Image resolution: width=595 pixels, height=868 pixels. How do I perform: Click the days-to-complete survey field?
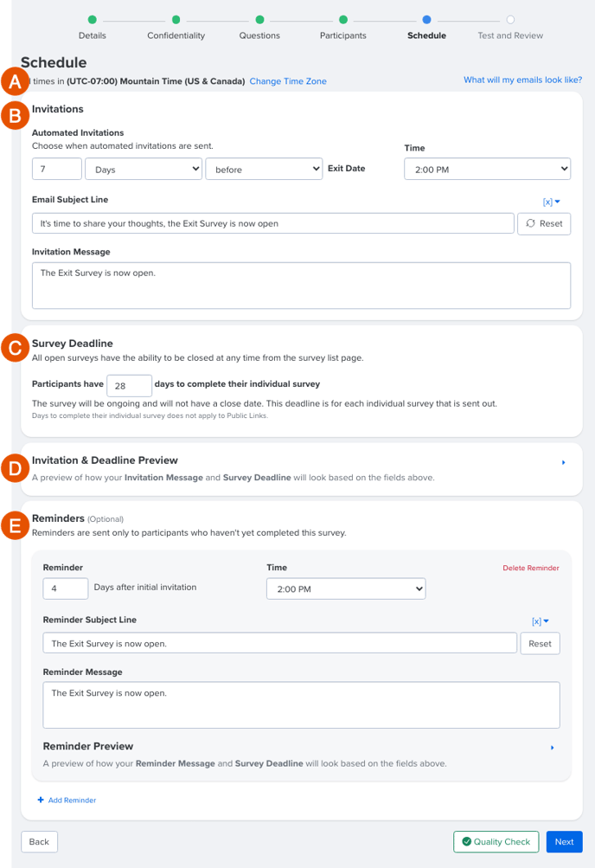point(130,386)
